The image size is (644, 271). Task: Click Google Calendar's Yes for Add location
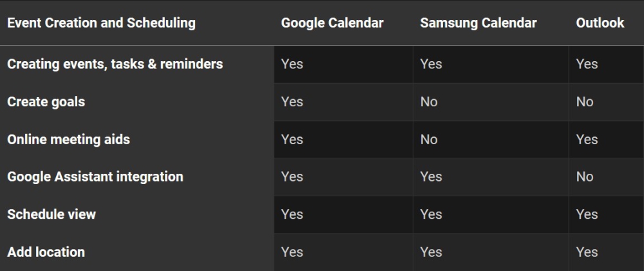tap(292, 252)
